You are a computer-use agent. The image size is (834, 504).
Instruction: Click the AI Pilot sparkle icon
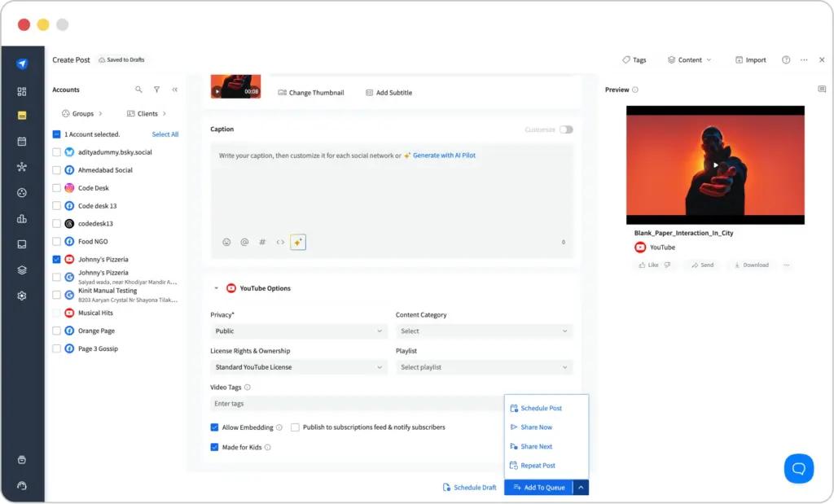[x=298, y=242]
